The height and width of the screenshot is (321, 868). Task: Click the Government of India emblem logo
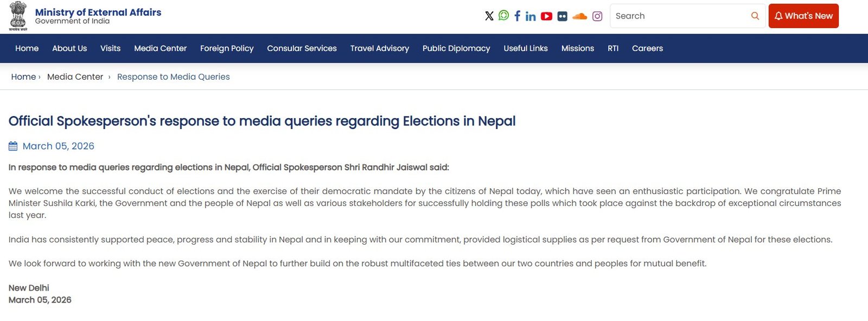point(18,16)
